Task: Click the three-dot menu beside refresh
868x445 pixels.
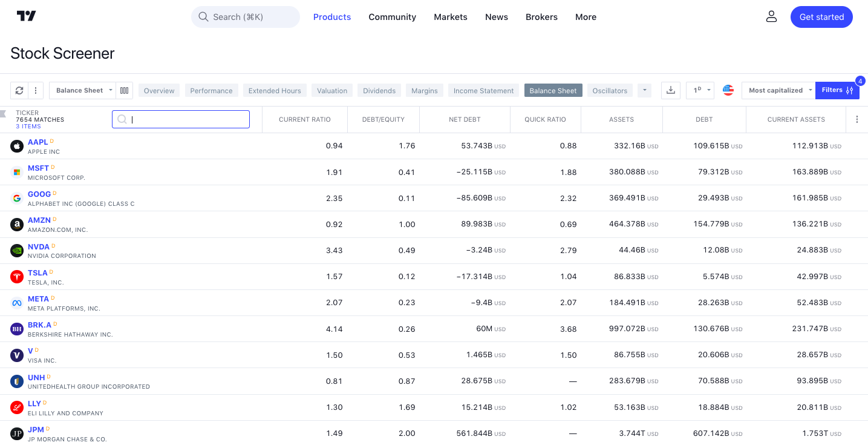Action: coord(36,90)
